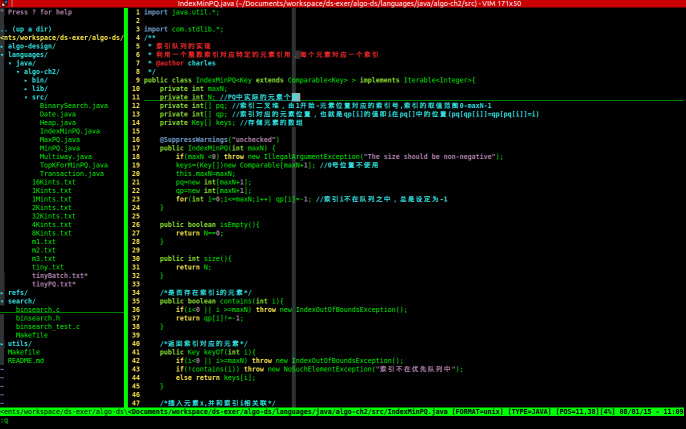Click the contains(int i) method declaration
Image resolution: width=686 pixels, height=429 pixels.
pos(221,301)
